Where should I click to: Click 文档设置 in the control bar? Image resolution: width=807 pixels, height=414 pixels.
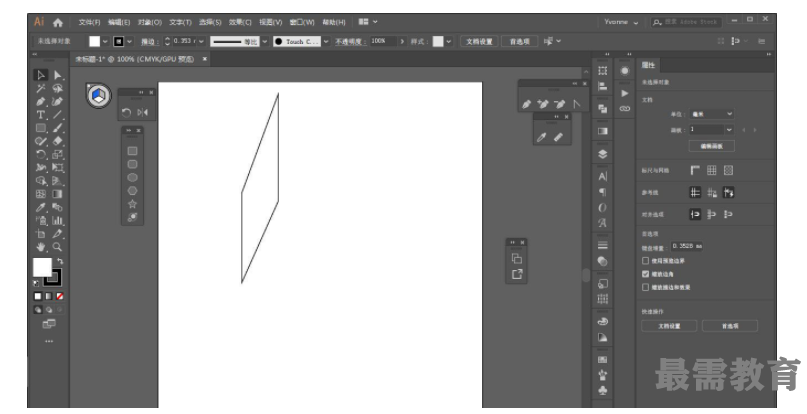[479, 41]
